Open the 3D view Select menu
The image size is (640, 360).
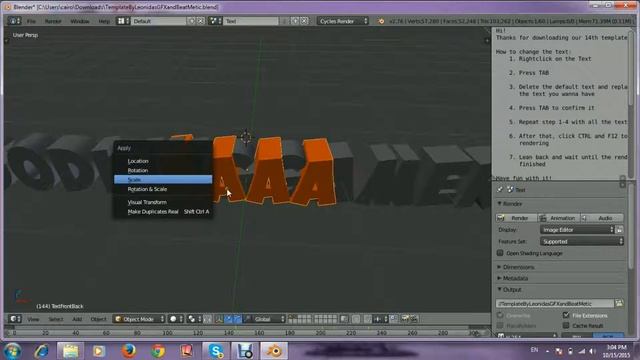coord(56,319)
